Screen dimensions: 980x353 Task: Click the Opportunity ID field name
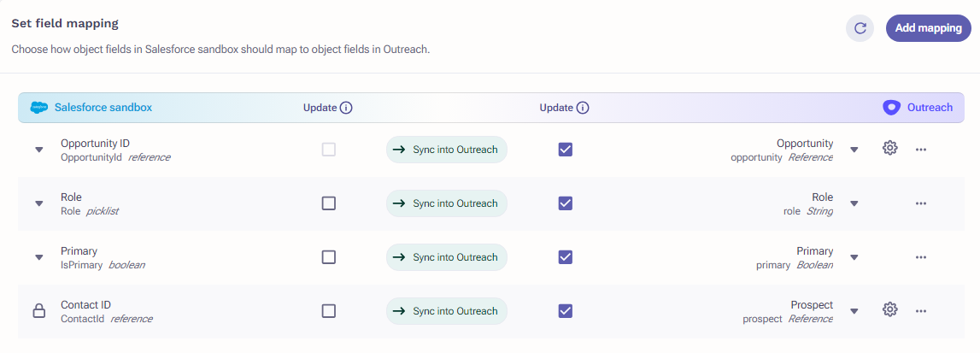point(95,143)
